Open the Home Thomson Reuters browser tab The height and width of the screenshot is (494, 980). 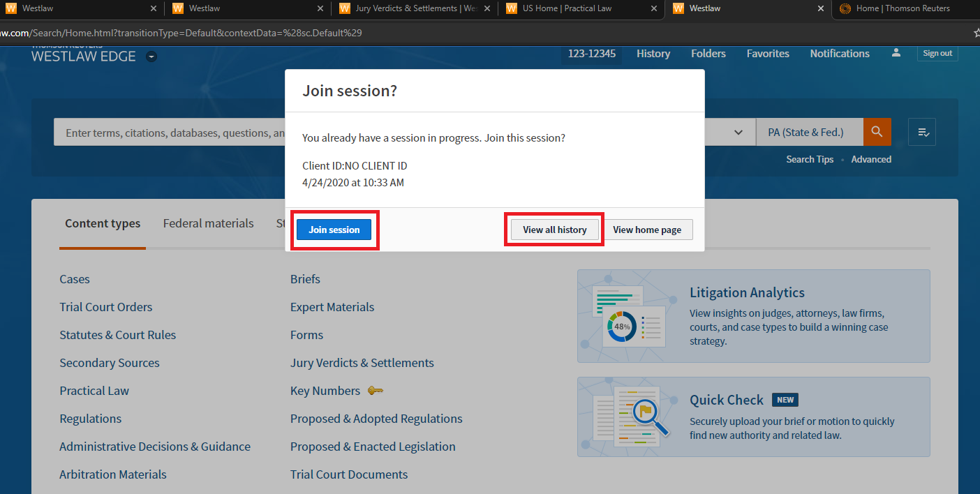tap(902, 8)
